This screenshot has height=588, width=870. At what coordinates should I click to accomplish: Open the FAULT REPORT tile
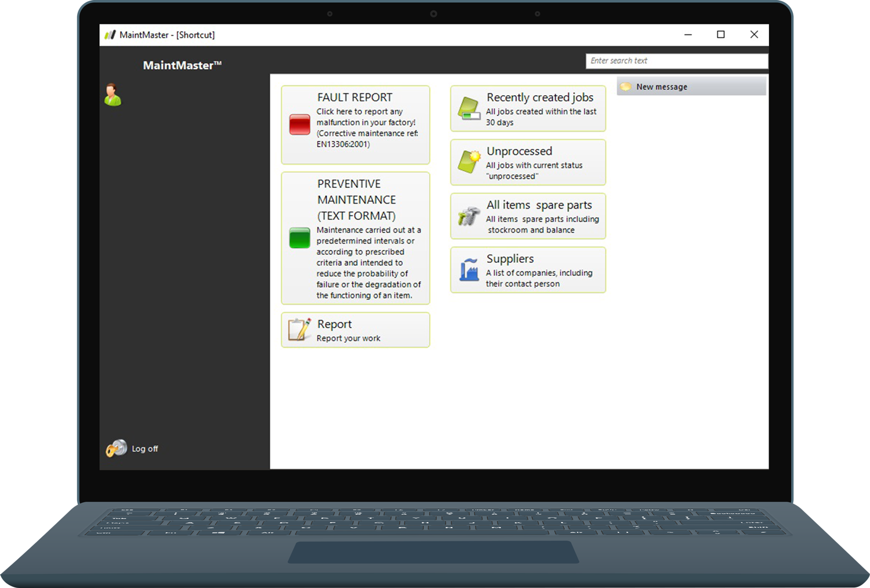point(356,125)
